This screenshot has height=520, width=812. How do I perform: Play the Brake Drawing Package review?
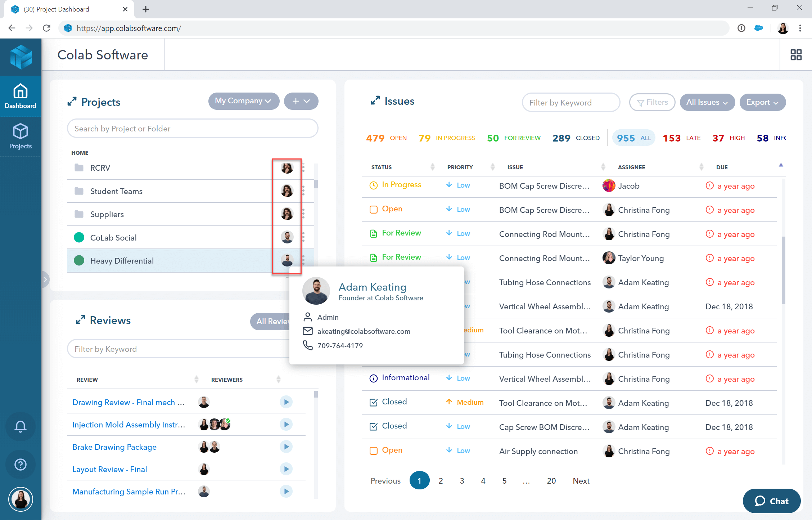286,447
